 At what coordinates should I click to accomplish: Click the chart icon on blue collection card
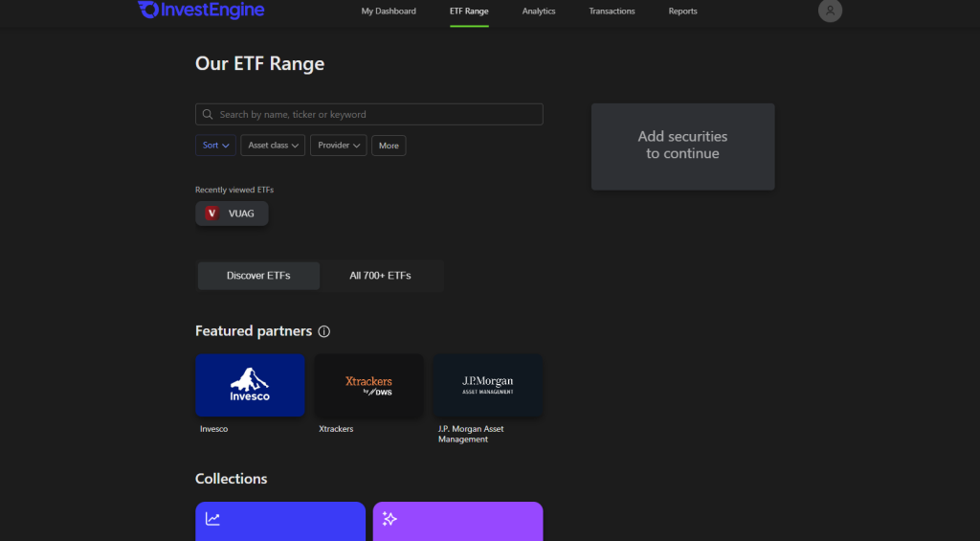tap(212, 519)
